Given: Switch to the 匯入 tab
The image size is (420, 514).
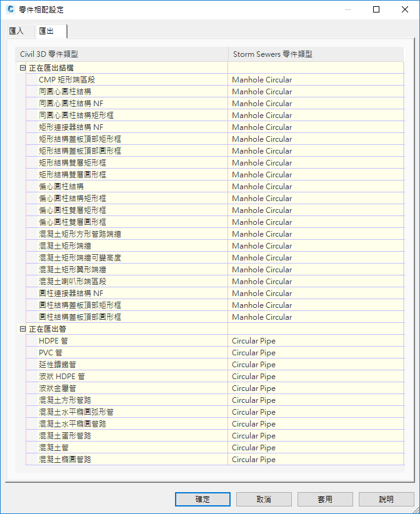Looking at the screenshot, I should [x=21, y=31].
